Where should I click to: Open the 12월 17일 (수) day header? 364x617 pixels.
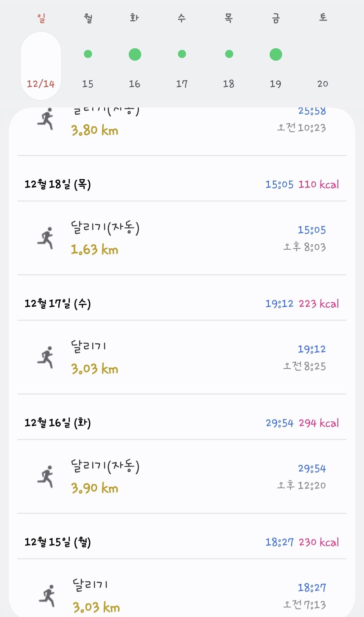[57, 304]
